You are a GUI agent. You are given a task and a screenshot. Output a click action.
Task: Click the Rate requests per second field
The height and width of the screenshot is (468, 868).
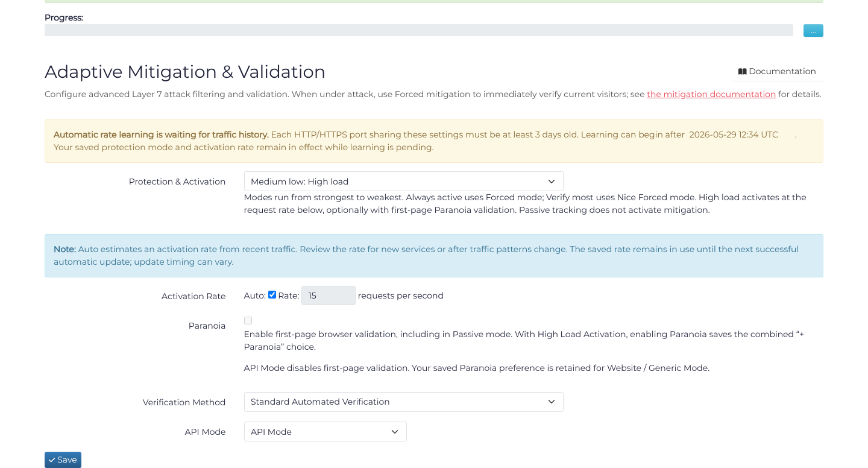pos(329,296)
